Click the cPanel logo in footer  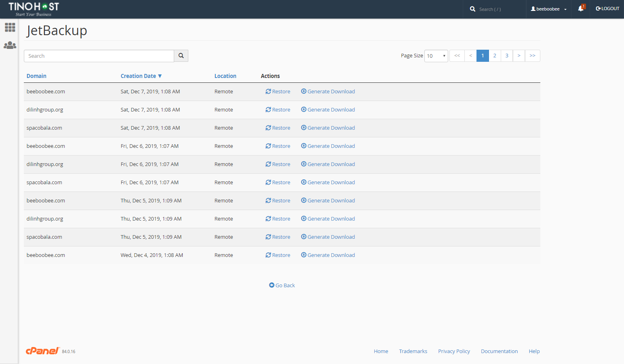click(x=42, y=351)
